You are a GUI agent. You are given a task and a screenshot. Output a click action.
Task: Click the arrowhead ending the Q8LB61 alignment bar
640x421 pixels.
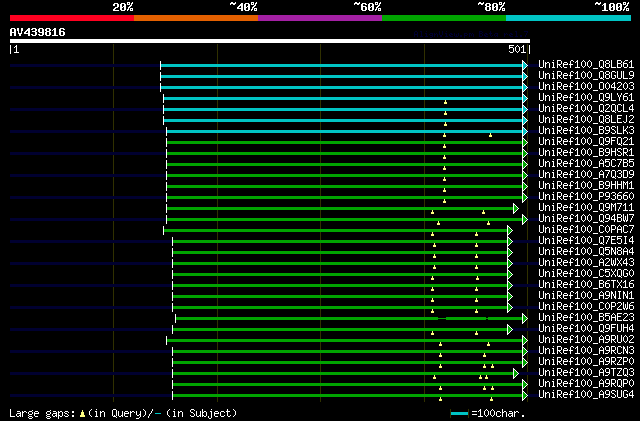(525, 65)
